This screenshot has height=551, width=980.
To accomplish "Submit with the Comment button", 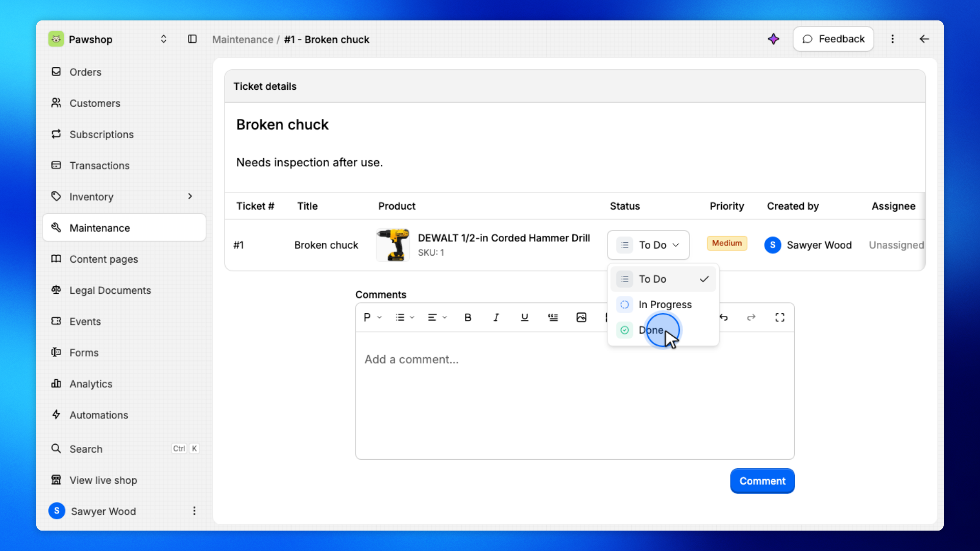I will [762, 481].
